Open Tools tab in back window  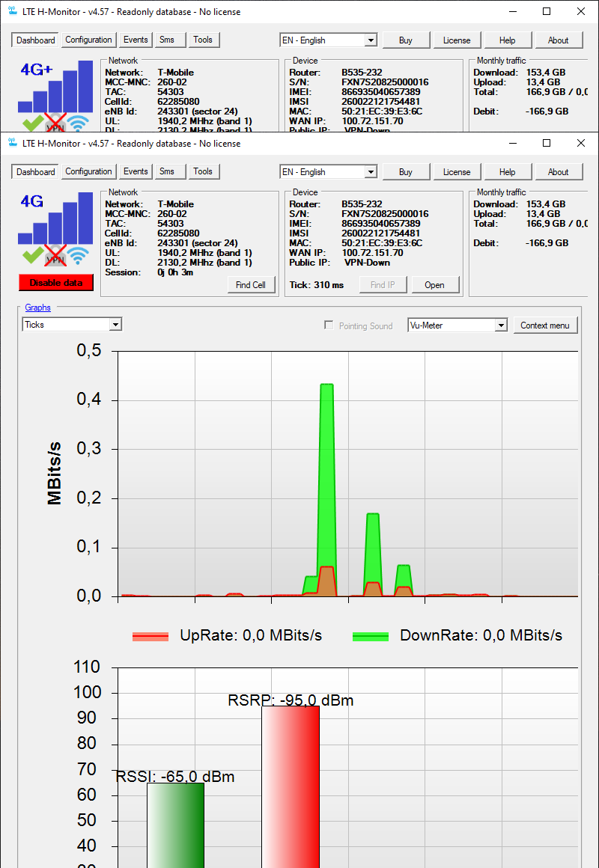click(x=204, y=40)
